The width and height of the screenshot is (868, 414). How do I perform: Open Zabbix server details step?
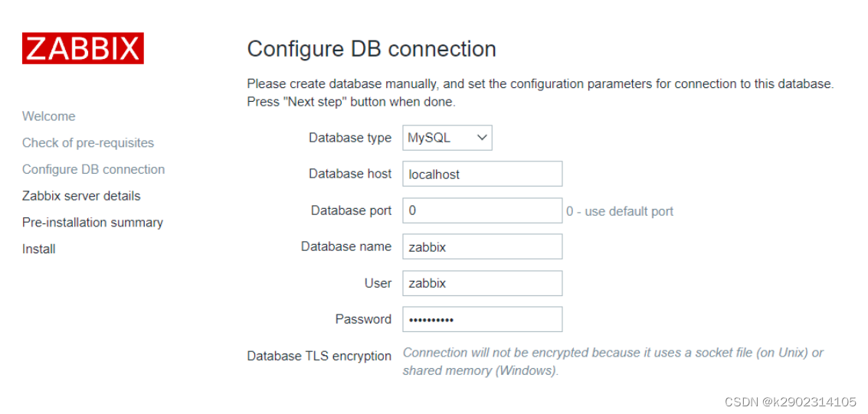click(x=81, y=196)
